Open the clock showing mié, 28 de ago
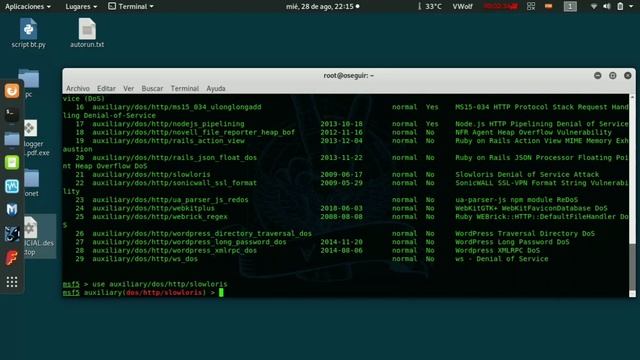Screen dimensions: 640x360 (322, 7)
